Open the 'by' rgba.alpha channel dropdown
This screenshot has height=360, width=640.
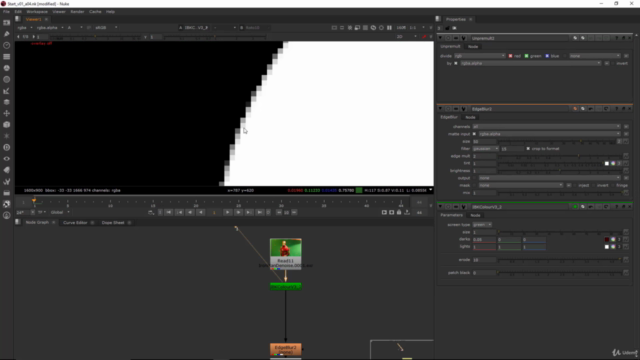click(x=531, y=63)
